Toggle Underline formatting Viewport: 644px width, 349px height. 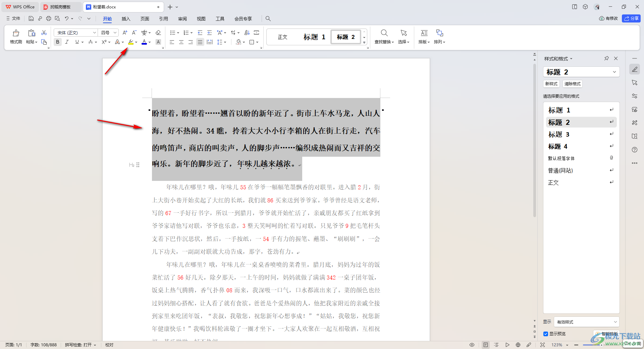(x=77, y=42)
